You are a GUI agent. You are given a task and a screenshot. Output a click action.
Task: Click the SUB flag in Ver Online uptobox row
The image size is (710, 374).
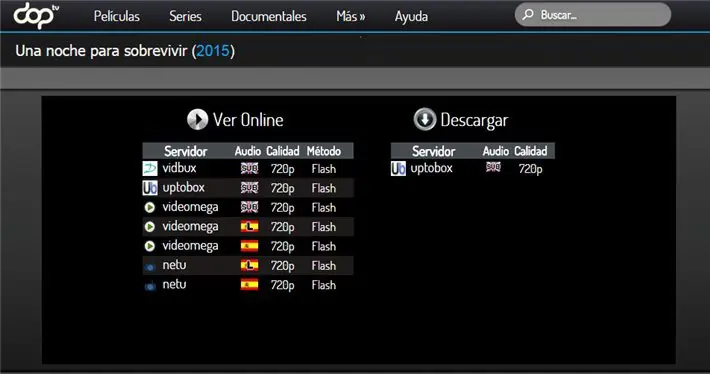[x=249, y=187]
